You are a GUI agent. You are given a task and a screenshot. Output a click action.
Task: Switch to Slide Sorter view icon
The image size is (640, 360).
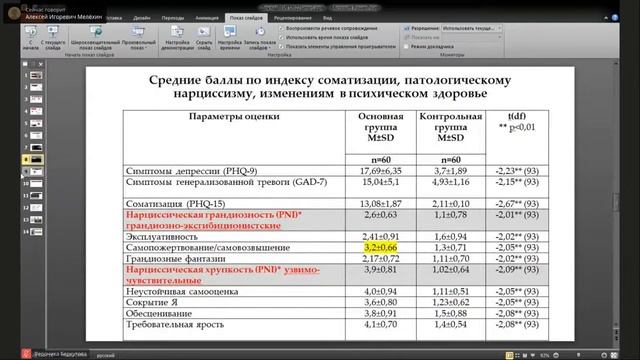click(518, 356)
